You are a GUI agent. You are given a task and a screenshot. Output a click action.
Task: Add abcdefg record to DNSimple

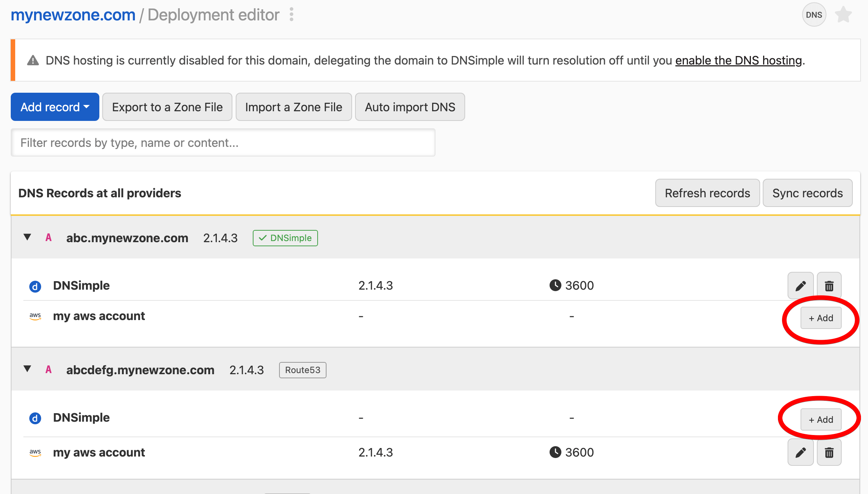821,420
